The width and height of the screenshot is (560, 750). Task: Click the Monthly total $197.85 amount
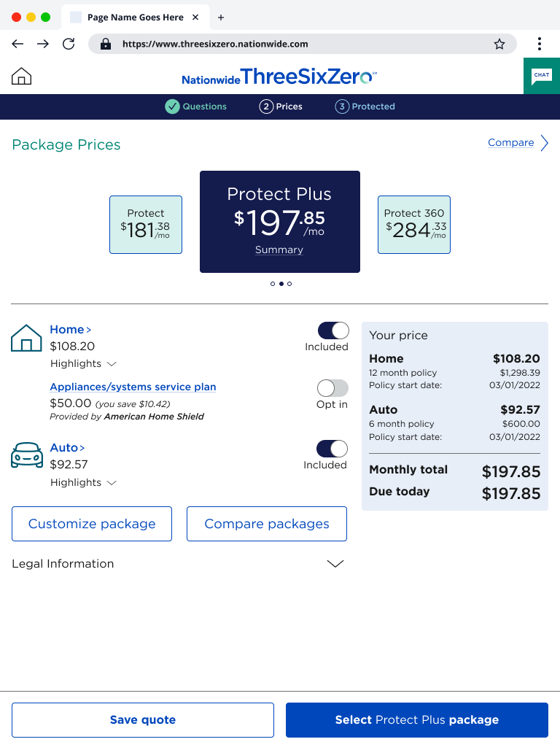click(x=511, y=471)
